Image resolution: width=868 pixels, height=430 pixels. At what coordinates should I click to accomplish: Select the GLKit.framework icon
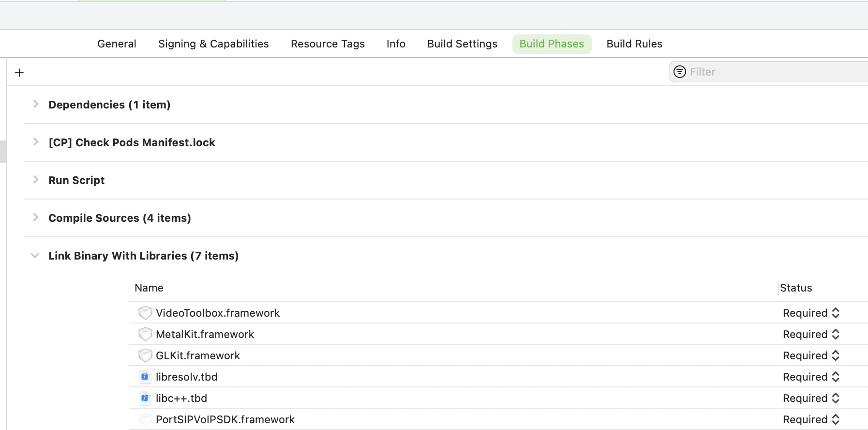click(145, 355)
